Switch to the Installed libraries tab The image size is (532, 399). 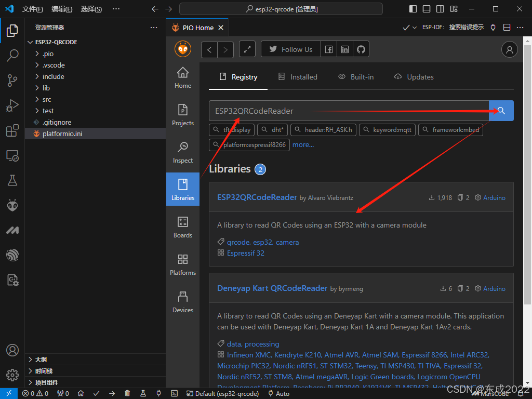tap(298, 77)
